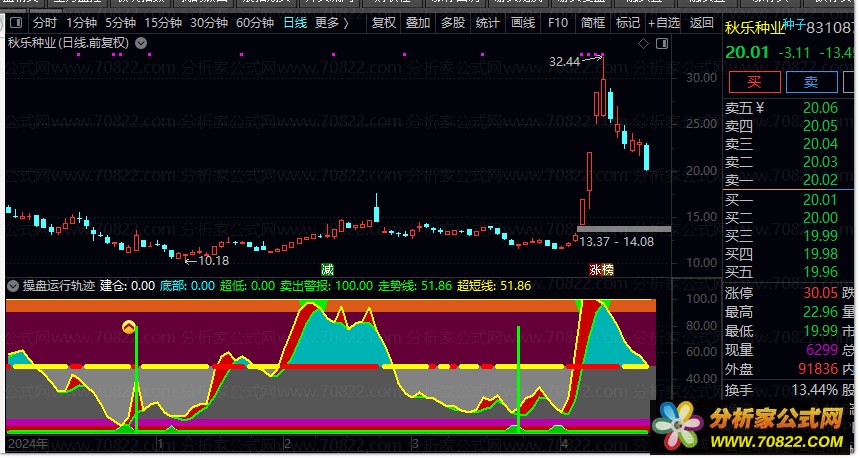Viewport: 860px width, 458px height.
Task: Click the 涨榜 marker below chart
Action: 601,269
